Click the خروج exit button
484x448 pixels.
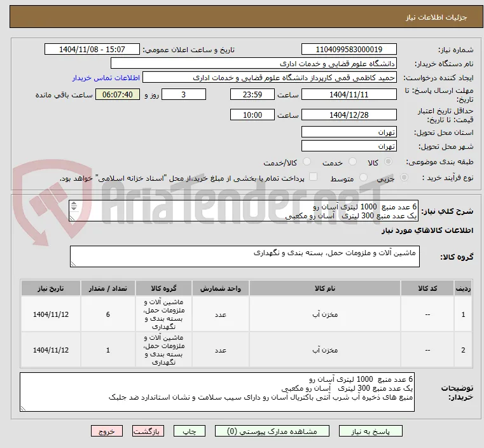107,431
